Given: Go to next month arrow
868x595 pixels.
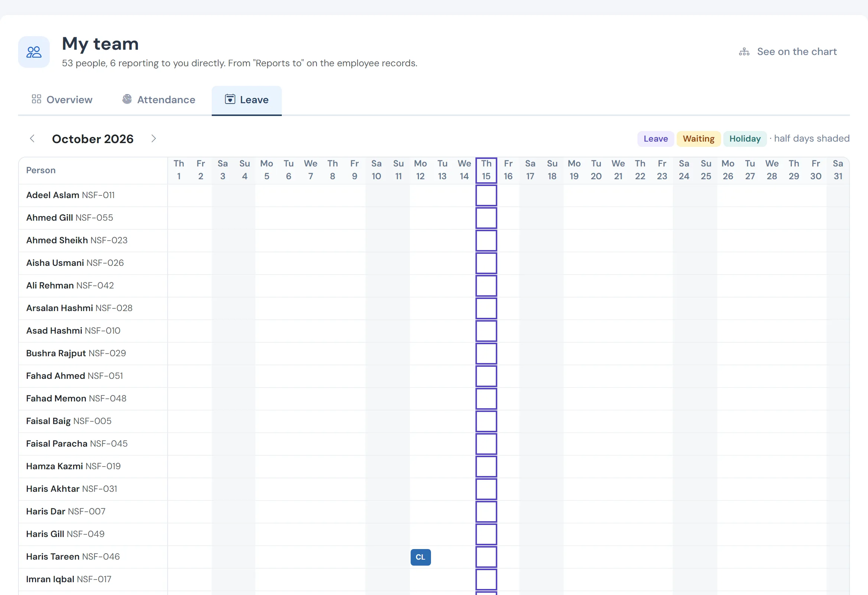Looking at the screenshot, I should click(x=153, y=139).
